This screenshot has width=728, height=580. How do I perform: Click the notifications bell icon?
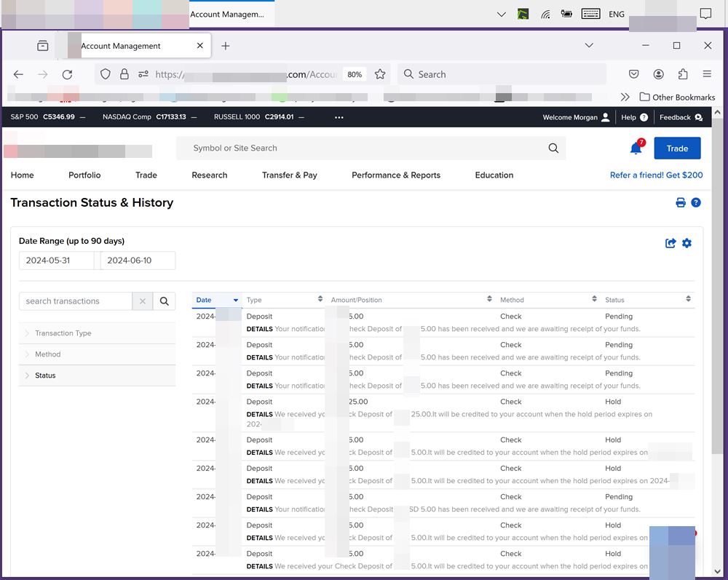636,148
